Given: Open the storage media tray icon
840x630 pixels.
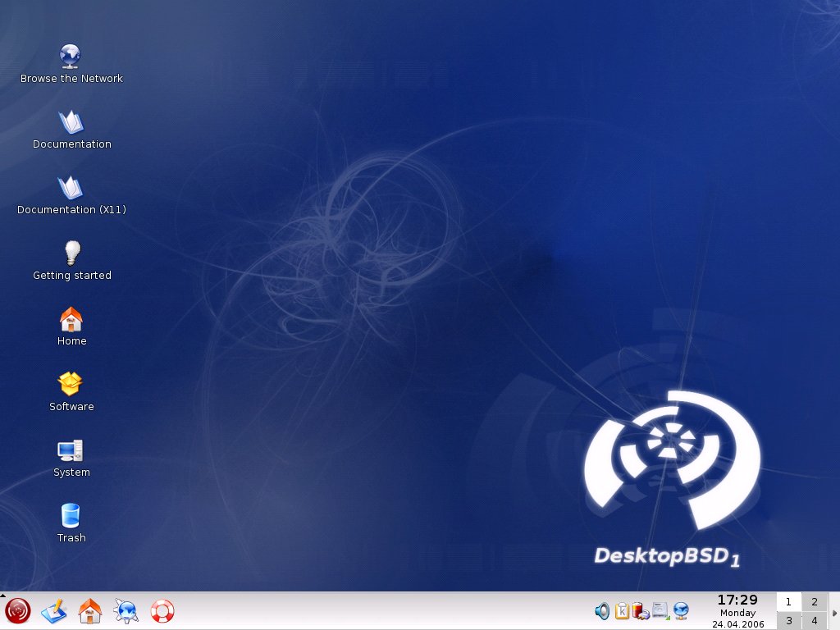Looking at the screenshot, I should pos(661,611).
